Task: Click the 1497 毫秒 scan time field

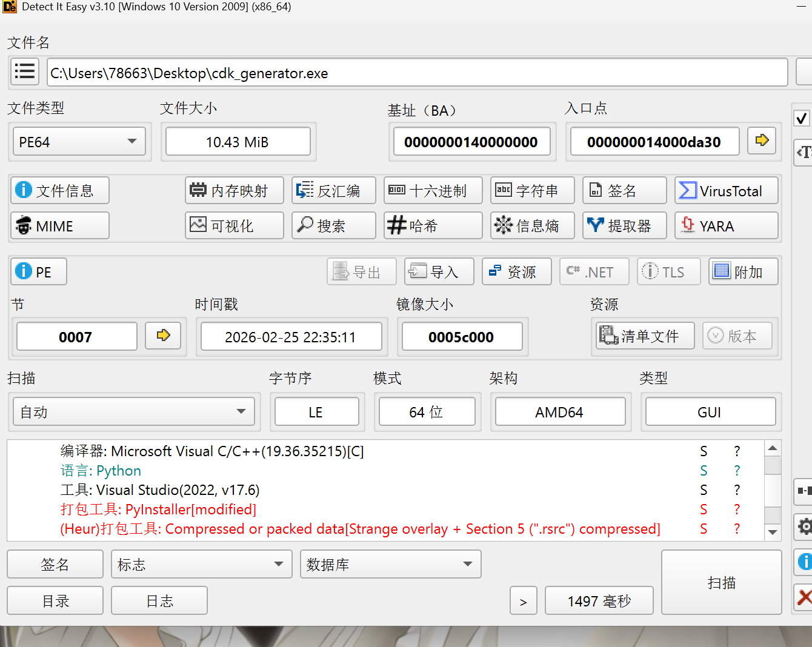Action: [x=599, y=600]
